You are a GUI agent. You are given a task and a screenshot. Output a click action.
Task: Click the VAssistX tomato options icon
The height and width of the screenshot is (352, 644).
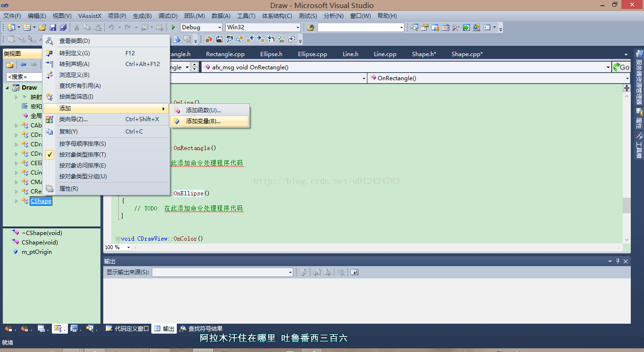tap(209, 39)
